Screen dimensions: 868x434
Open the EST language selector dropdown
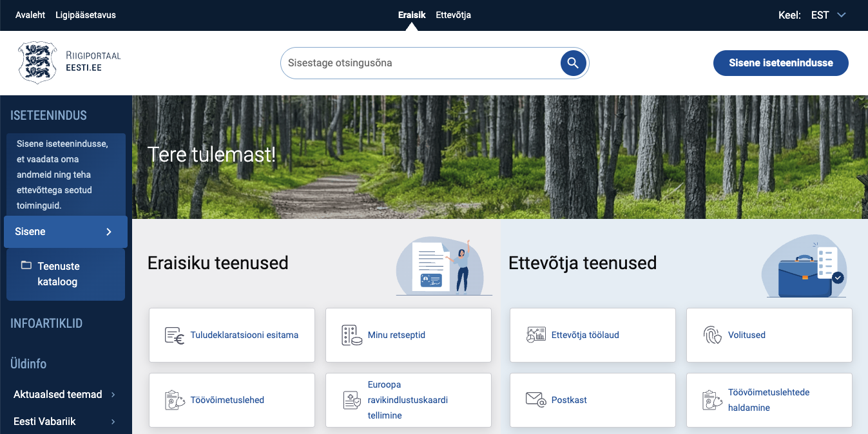(x=829, y=15)
